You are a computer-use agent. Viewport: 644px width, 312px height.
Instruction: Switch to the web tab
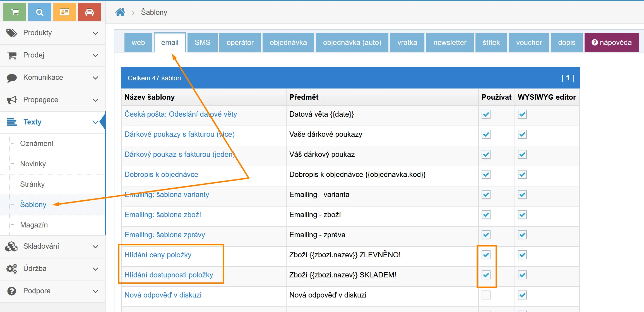[138, 42]
